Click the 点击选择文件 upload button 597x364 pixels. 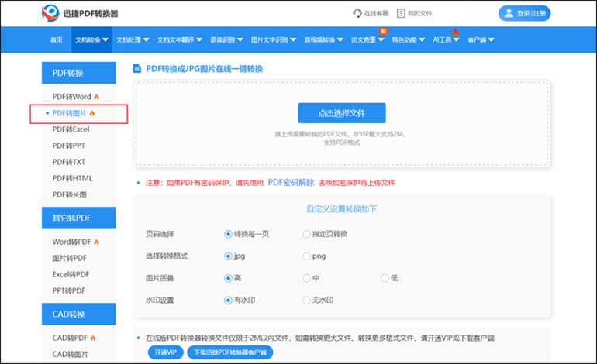[341, 113]
